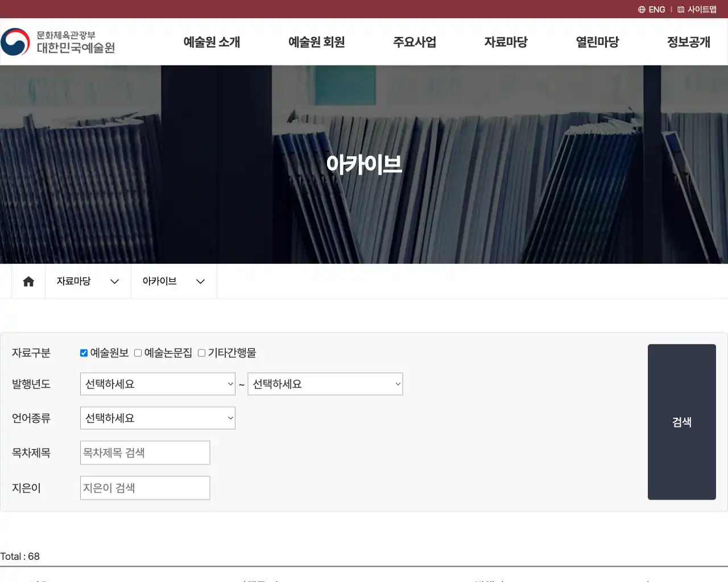The width and height of the screenshot is (728, 582).
Task: Open the 주요사업 menu
Action: point(415,41)
